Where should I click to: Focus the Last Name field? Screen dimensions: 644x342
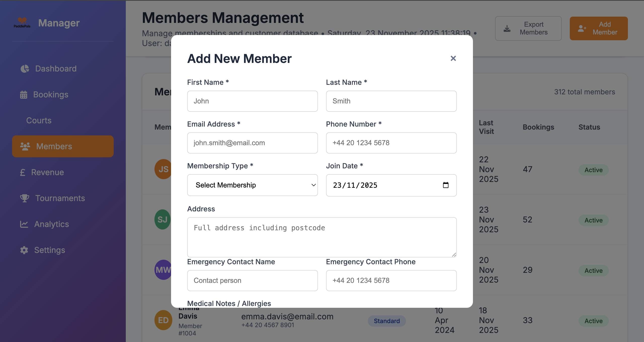coord(391,101)
